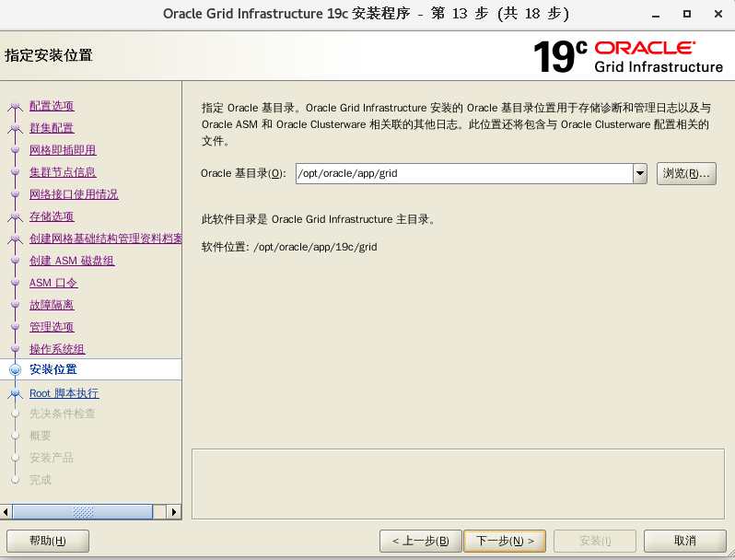Proceed with 下一步(N) button

[505, 541]
